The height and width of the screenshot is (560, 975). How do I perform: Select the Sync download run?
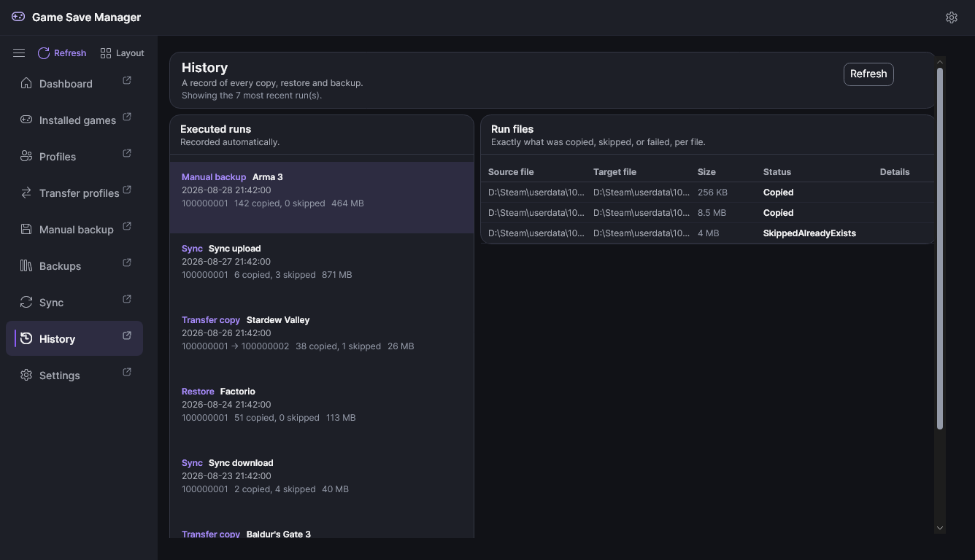(322, 483)
